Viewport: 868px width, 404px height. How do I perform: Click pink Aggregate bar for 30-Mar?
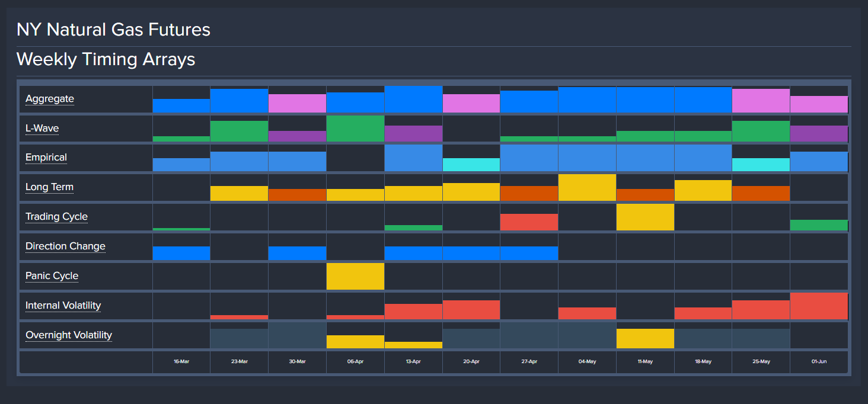[297, 103]
